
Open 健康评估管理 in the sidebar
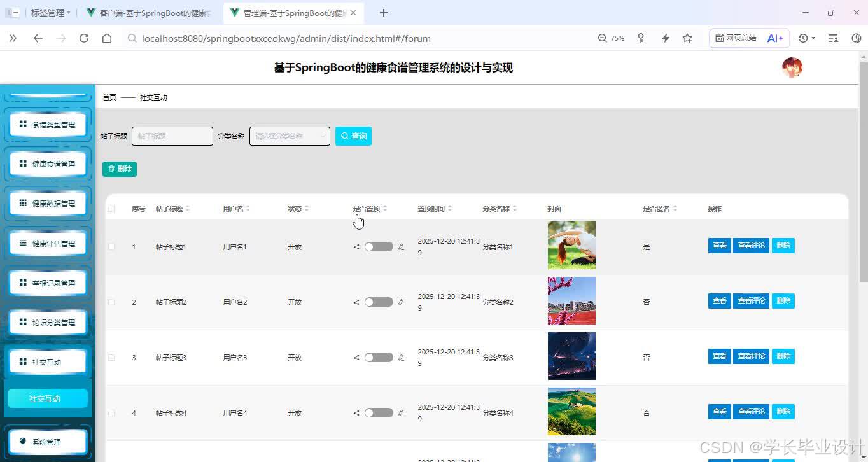pyautogui.click(x=48, y=243)
